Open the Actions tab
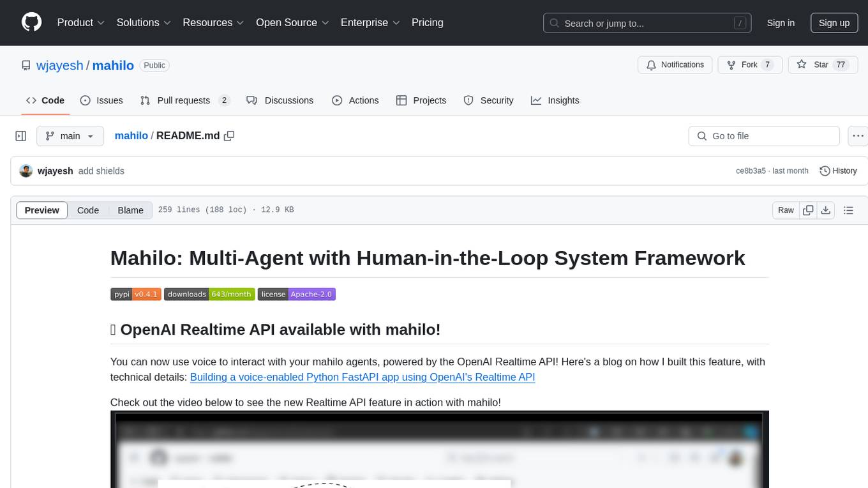This screenshot has width=868, height=488. 355,100
